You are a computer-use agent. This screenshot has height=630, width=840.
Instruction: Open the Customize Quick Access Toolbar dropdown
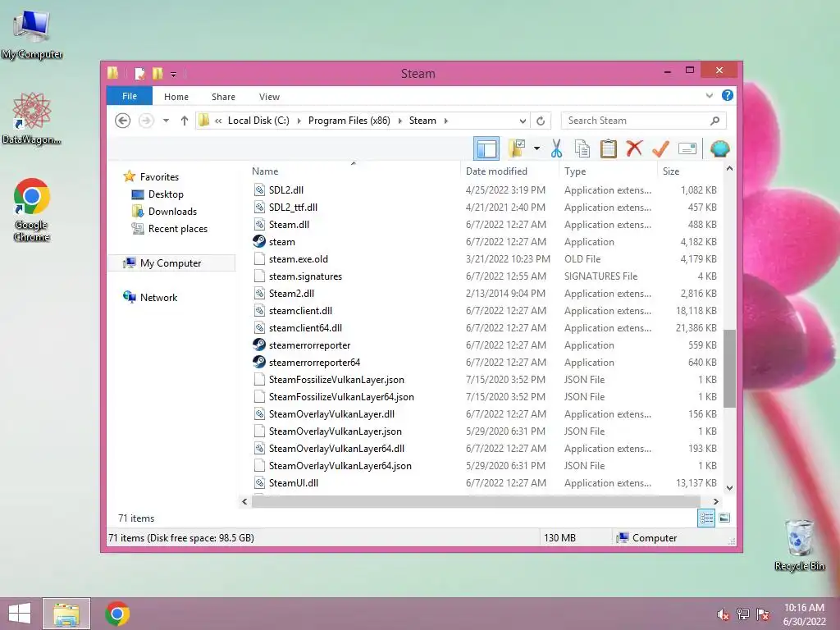coord(174,75)
